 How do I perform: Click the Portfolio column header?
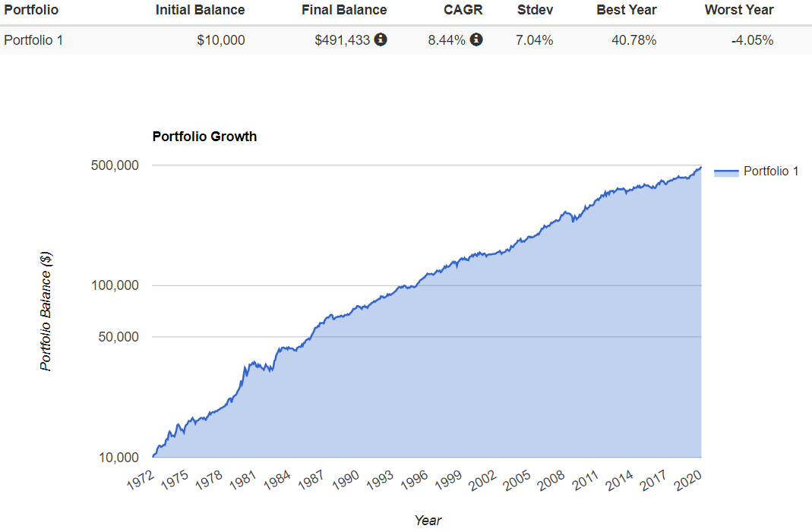(x=31, y=10)
